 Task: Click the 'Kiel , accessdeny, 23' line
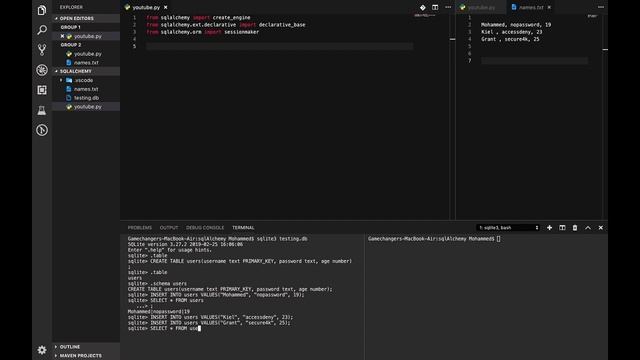511,32
